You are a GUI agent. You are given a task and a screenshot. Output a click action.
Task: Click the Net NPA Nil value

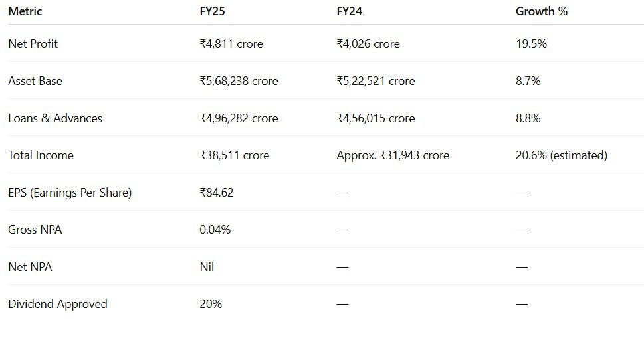tap(207, 267)
